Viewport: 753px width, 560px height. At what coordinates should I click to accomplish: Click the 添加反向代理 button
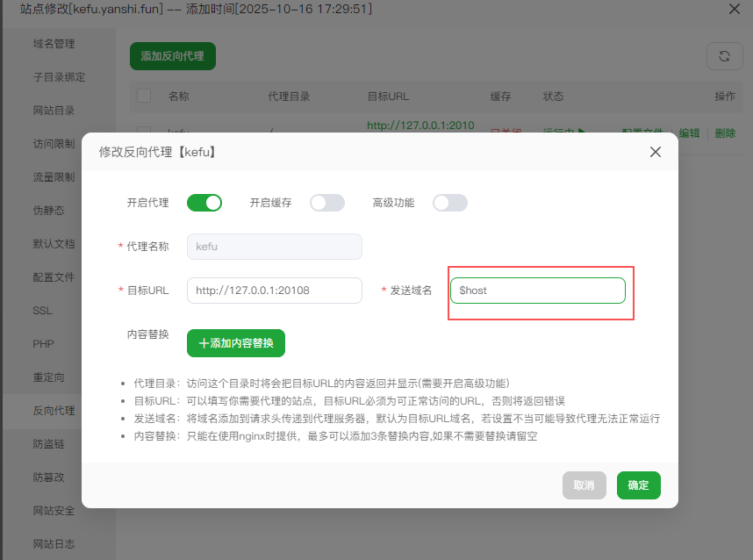(172, 55)
